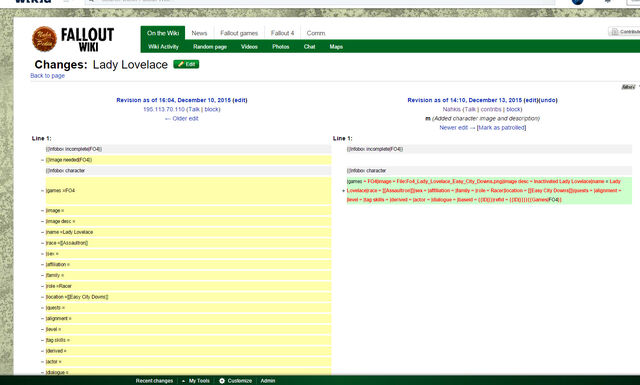Viewport: 640px width, 385px height.
Task: Go to Older edit
Action: (182, 118)
